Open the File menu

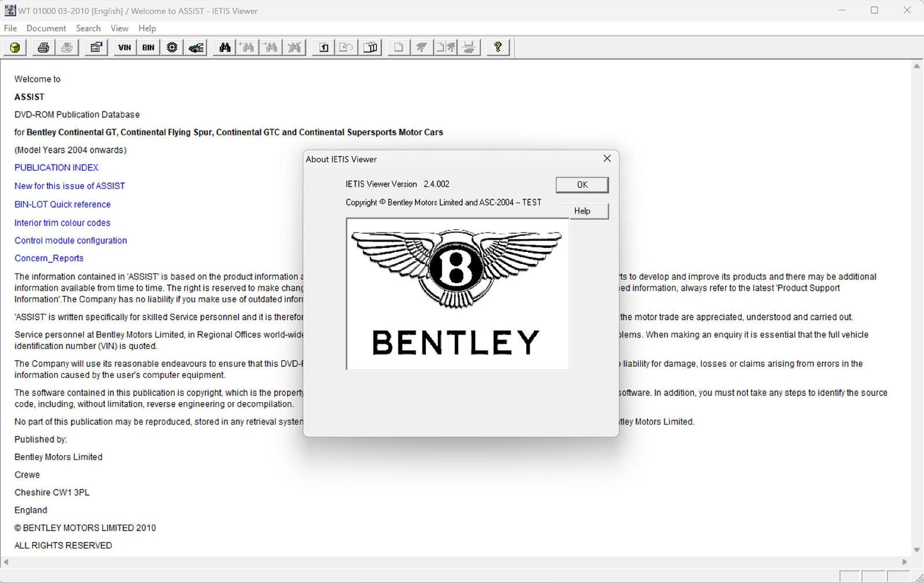[10, 28]
